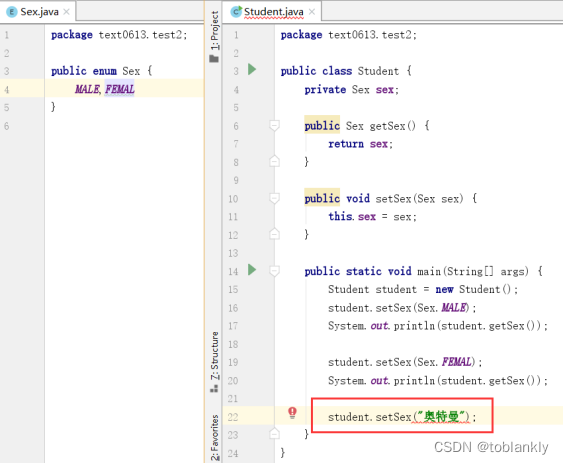Viewport: 564px width, 464px height.
Task: Switch to the Sex.java editor tab
Action: [38, 12]
